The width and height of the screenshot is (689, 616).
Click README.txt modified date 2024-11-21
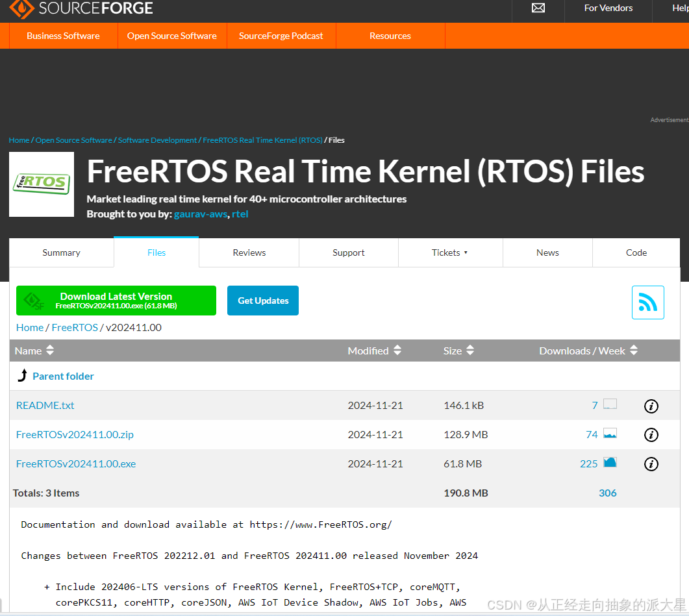[375, 405]
